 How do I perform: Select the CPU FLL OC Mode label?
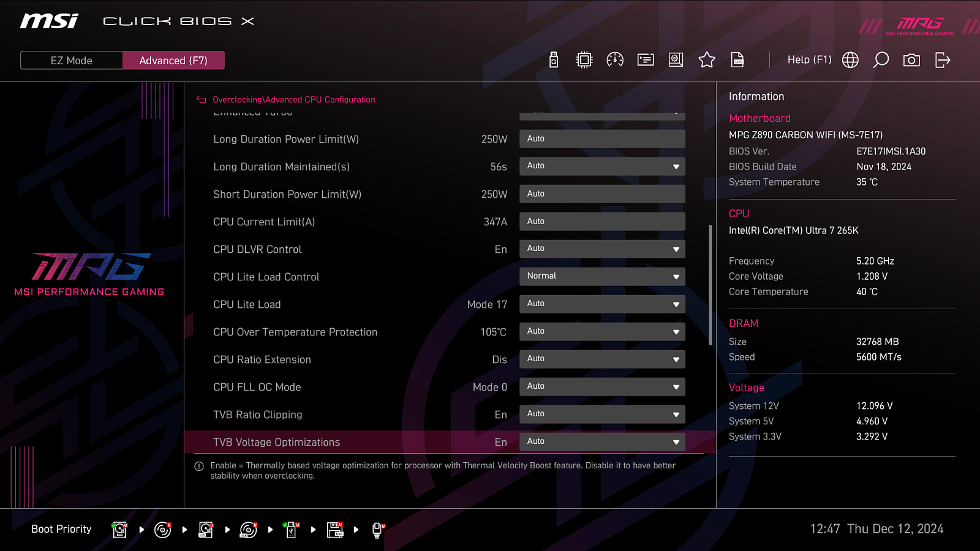coord(257,388)
